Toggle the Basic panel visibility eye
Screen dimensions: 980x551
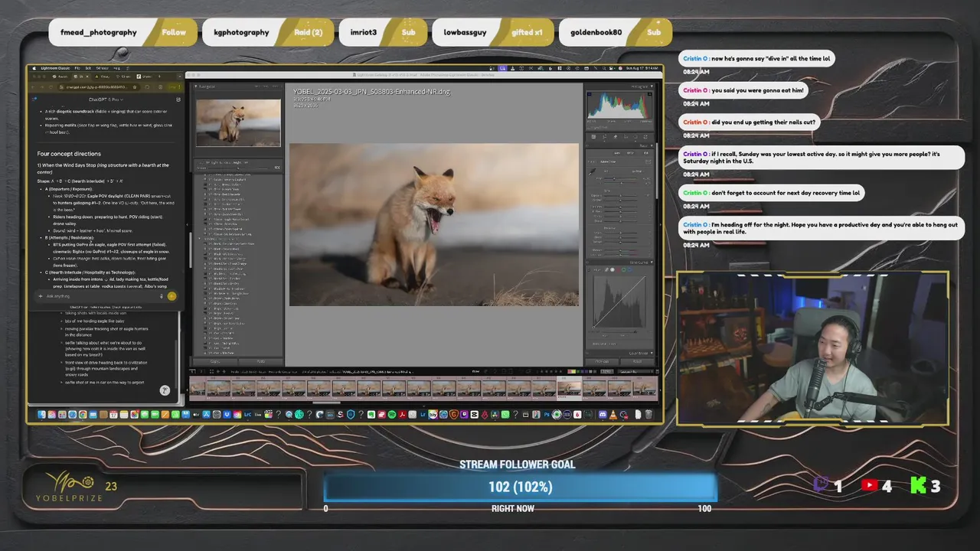pos(587,145)
